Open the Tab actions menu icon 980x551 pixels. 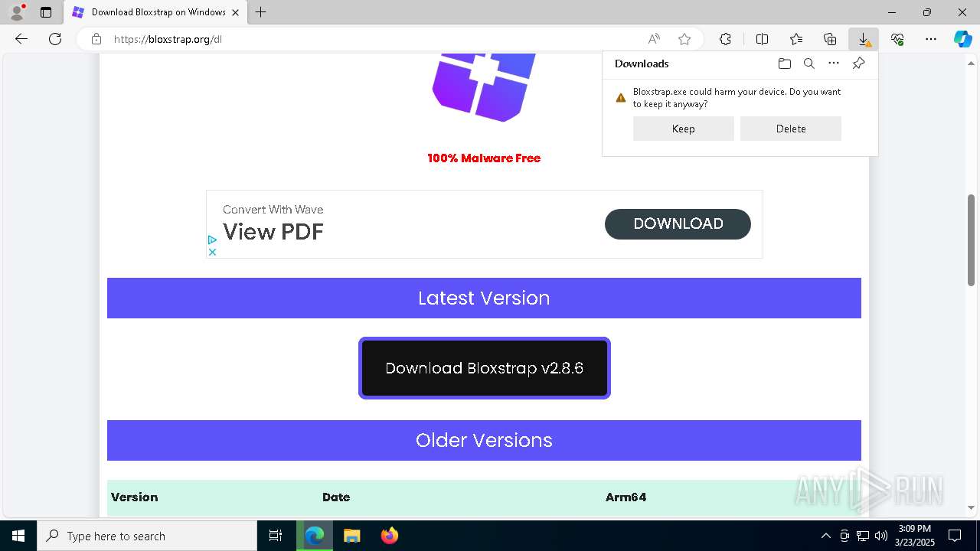(46, 12)
